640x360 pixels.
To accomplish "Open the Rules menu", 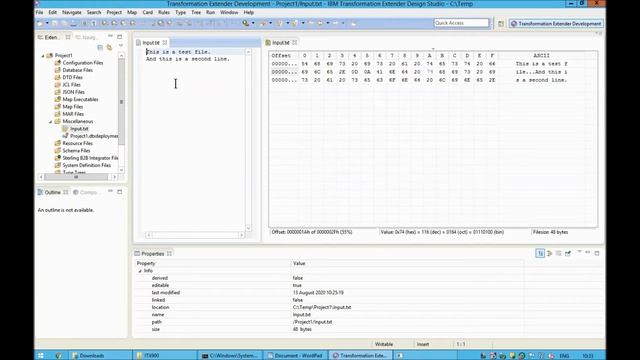I will click(x=164, y=13).
